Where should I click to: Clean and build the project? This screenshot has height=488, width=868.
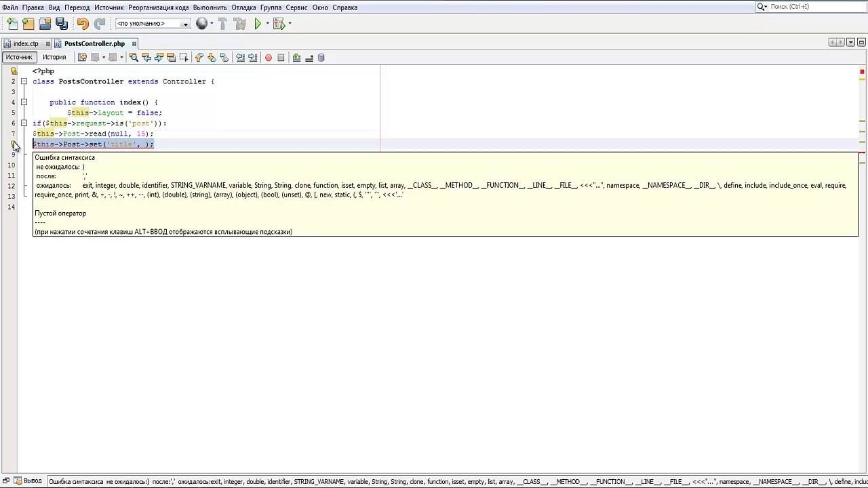[239, 24]
